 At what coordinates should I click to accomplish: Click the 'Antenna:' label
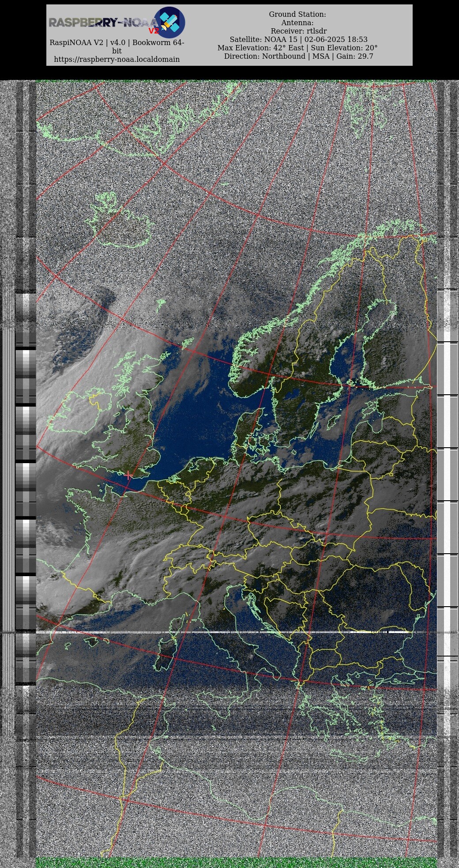pos(297,23)
